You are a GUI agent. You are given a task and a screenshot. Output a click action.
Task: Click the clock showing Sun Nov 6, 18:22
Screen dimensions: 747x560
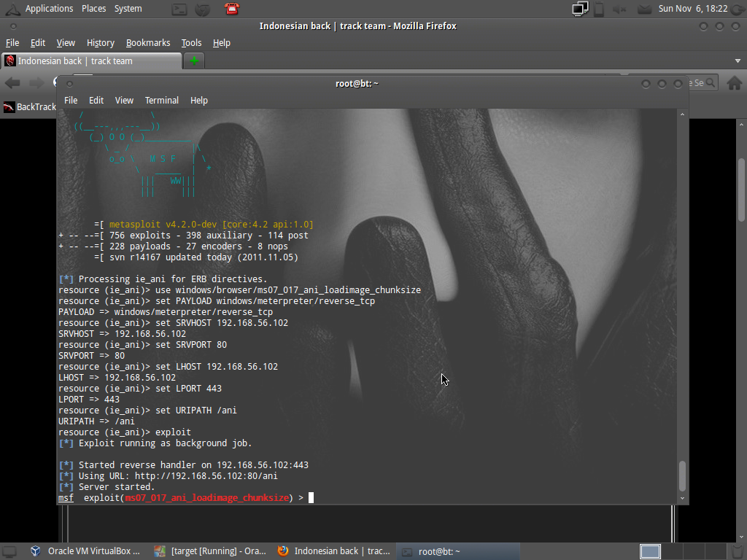pyautogui.click(x=693, y=9)
